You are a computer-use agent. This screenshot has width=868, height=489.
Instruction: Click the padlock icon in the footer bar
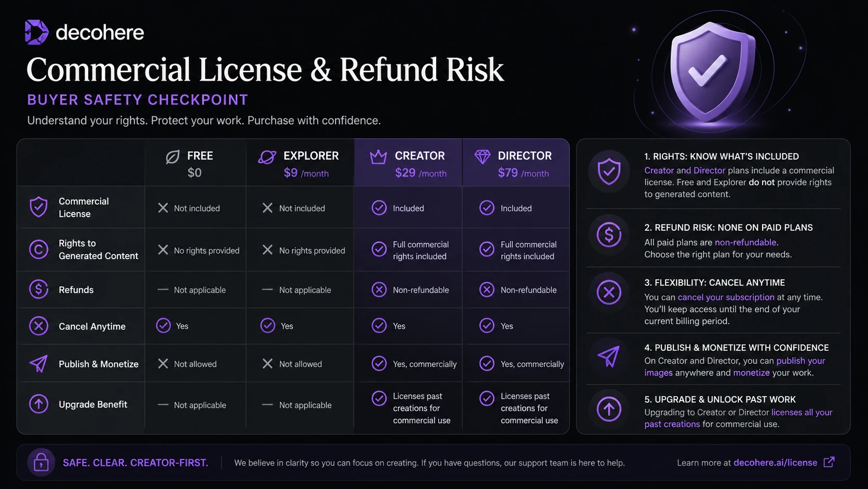[x=41, y=462]
